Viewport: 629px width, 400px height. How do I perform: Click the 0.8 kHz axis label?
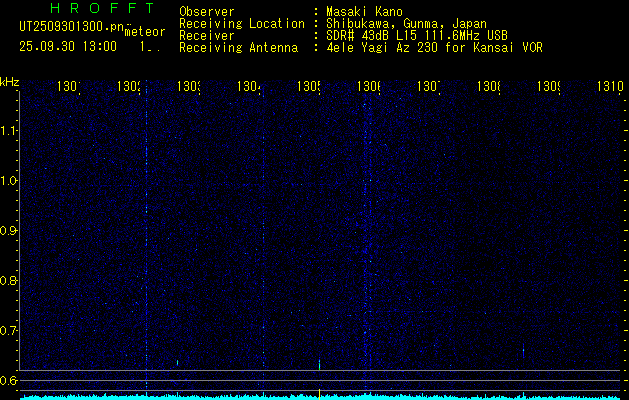[9, 280]
